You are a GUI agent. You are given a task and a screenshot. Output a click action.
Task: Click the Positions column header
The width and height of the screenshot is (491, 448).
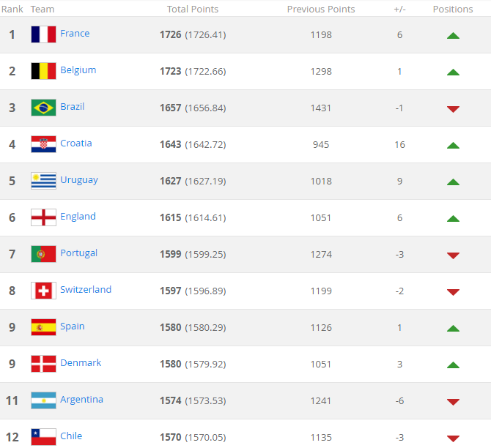coord(453,9)
